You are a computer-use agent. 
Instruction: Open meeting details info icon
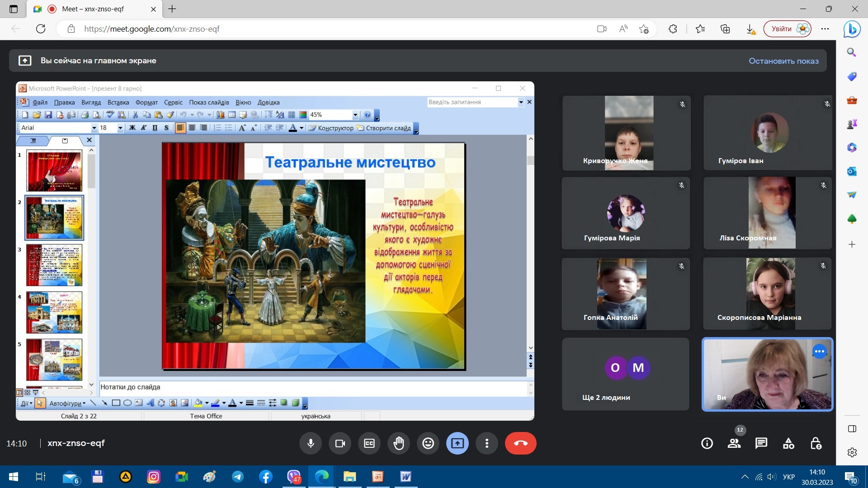pyautogui.click(x=707, y=443)
